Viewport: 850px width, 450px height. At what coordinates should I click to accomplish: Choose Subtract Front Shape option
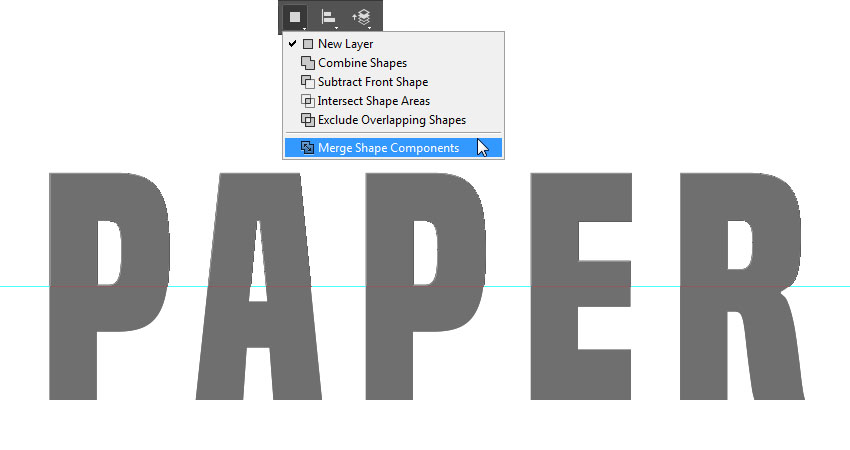(394, 82)
